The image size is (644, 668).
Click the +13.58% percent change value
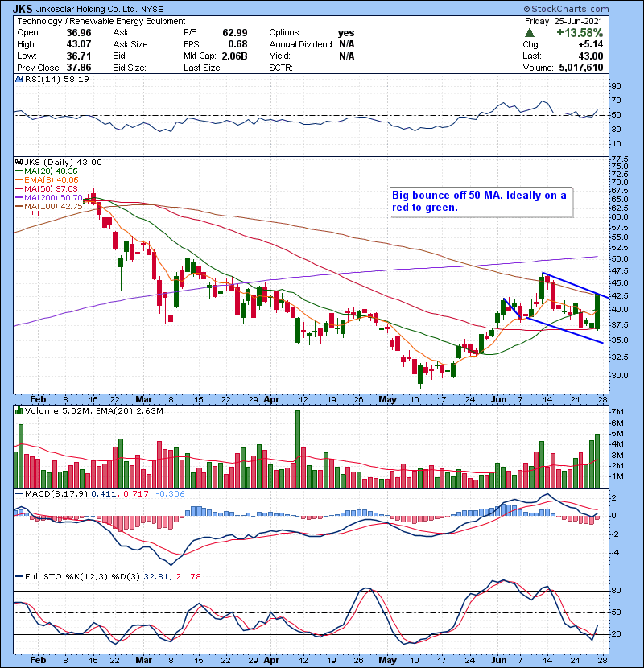coord(581,32)
